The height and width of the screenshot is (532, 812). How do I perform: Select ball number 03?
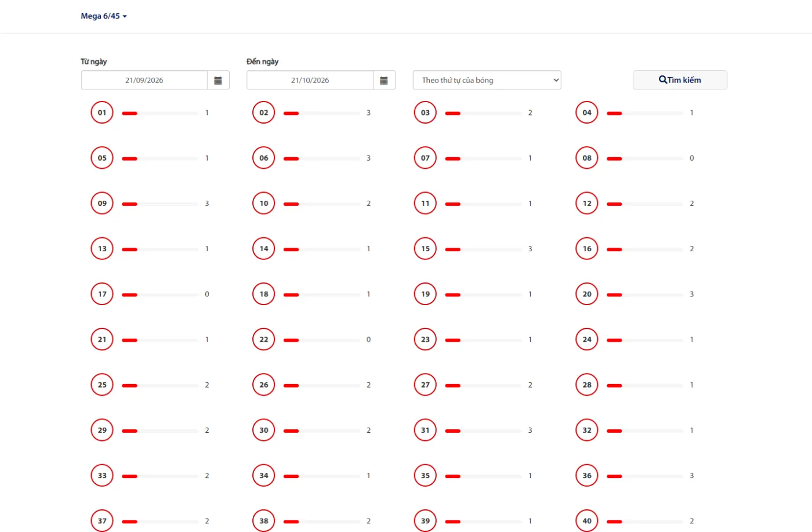tap(425, 113)
